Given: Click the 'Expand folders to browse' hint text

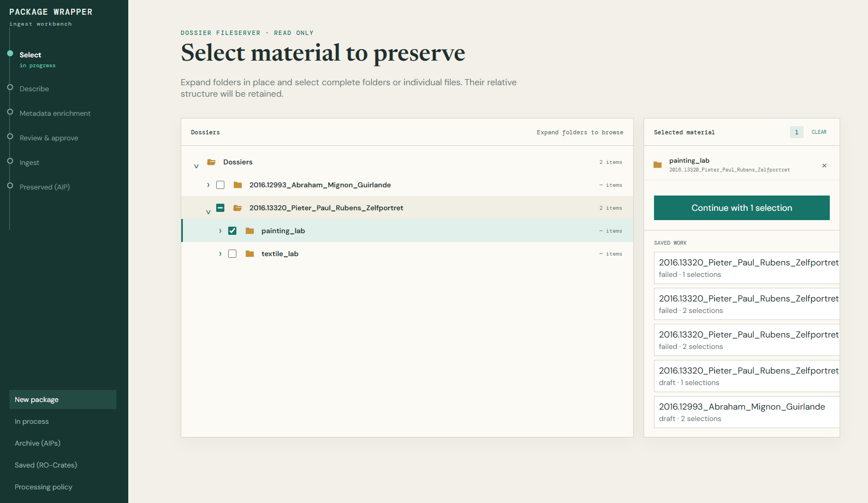Looking at the screenshot, I should coord(580,133).
